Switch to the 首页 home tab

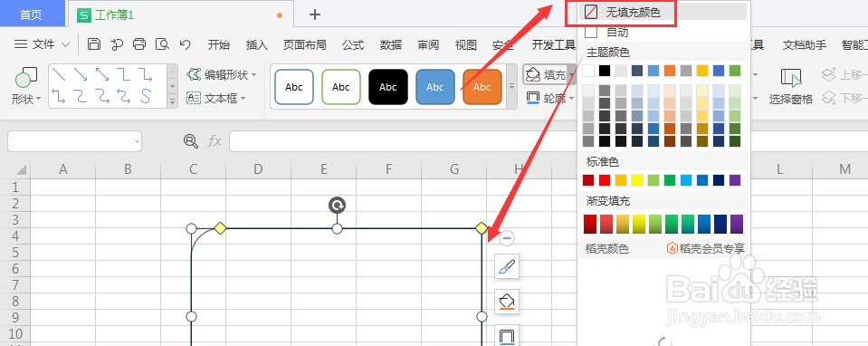pos(31,15)
